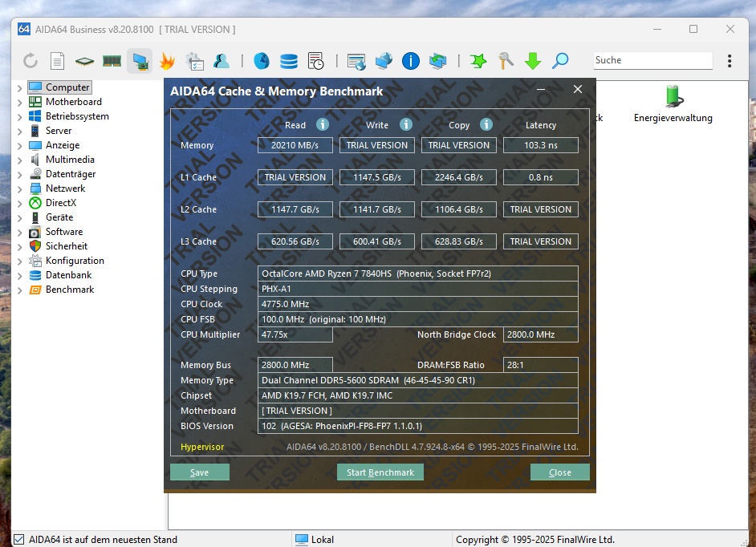Show info for the Read column

coord(323,125)
